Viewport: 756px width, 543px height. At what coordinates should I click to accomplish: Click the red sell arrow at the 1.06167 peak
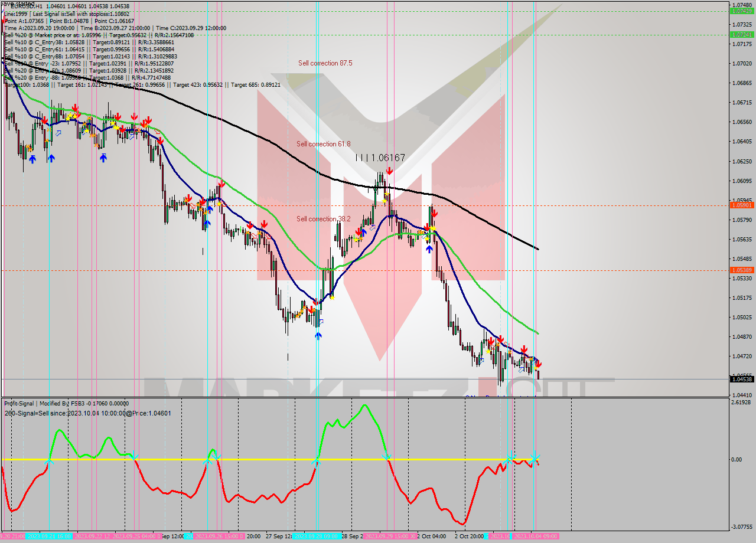click(x=390, y=171)
